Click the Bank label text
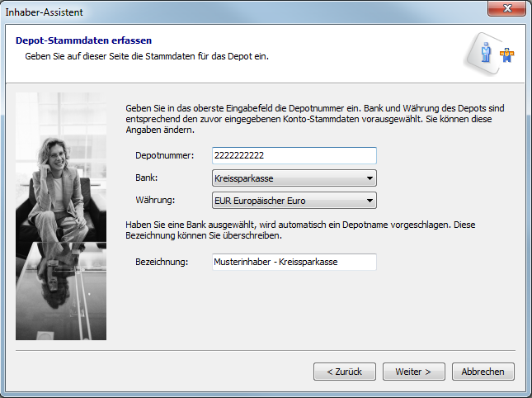Image resolution: width=532 pixels, height=398 pixels. click(146, 178)
